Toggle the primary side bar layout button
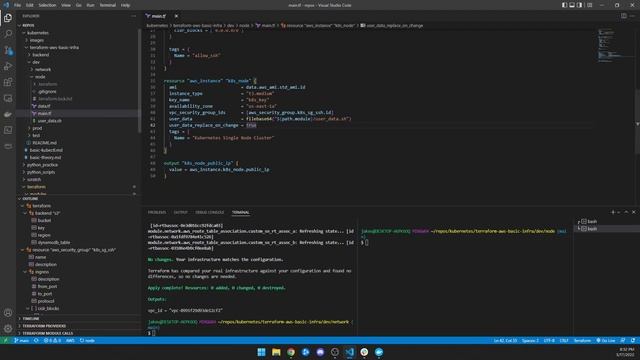 pyautogui.click(x=564, y=5)
